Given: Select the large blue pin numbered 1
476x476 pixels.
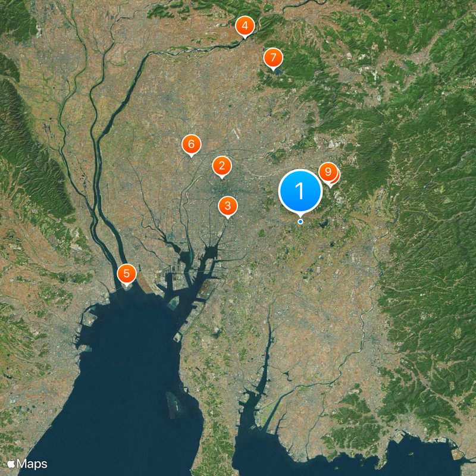Looking at the screenshot, I should (300, 191).
